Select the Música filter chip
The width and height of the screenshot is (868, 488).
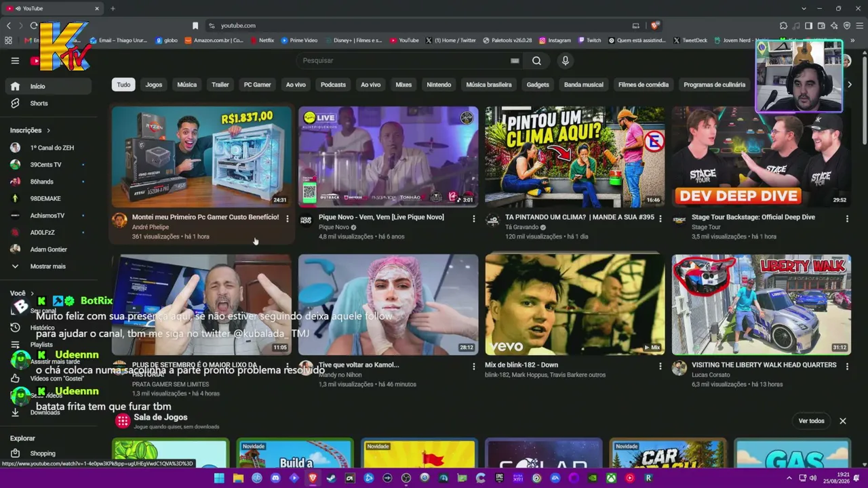click(187, 85)
